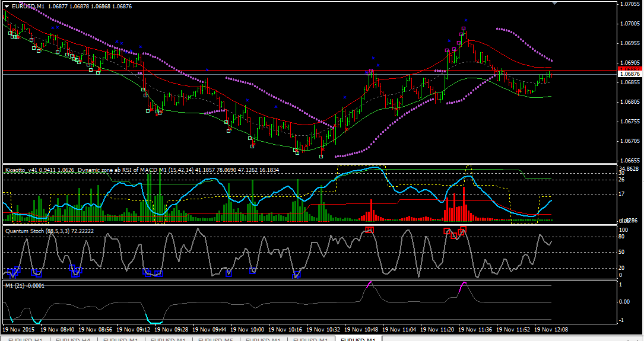Click the 1.07055 price scale value
Viewport: 644px width, 341px height.
pyautogui.click(x=630, y=4)
